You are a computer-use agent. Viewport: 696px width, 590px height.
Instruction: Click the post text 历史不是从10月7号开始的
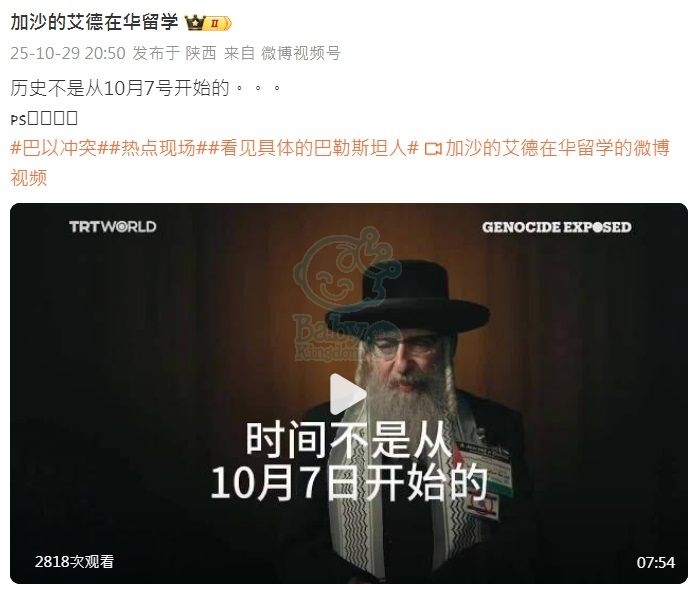pos(120,88)
